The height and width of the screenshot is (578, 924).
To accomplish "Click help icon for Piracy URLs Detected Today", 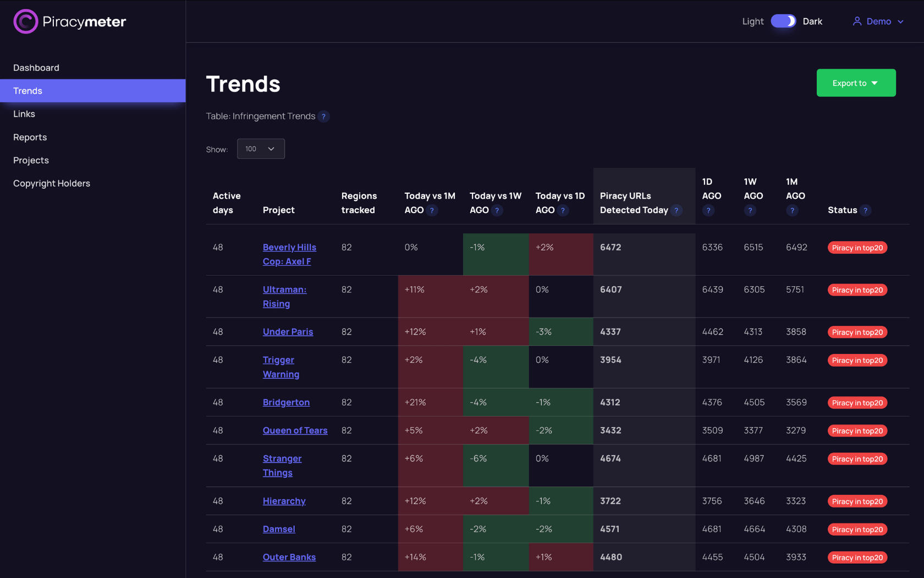I will click(676, 210).
